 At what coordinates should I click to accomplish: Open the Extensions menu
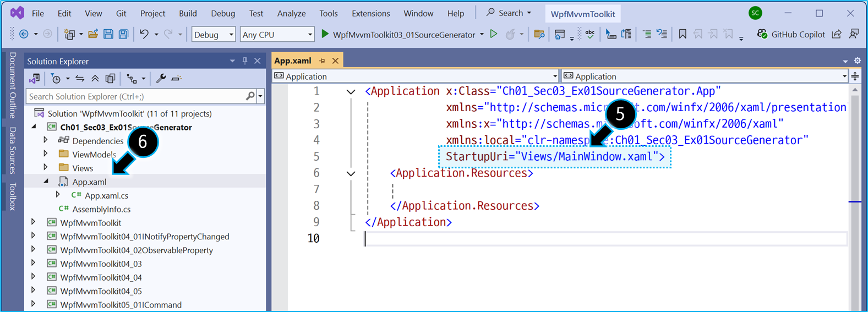[x=371, y=13]
